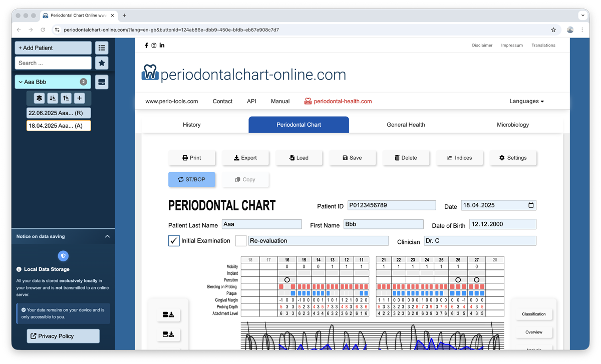Image resolution: width=601 pixels, height=364 pixels.
Task: Toggle the ST/BOP mode button
Action: (x=192, y=179)
